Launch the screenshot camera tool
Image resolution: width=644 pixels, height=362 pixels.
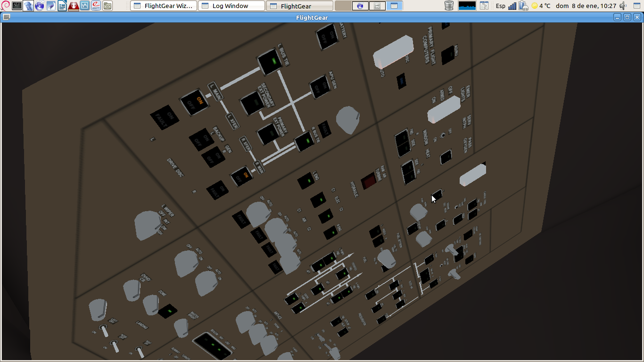click(x=107, y=6)
